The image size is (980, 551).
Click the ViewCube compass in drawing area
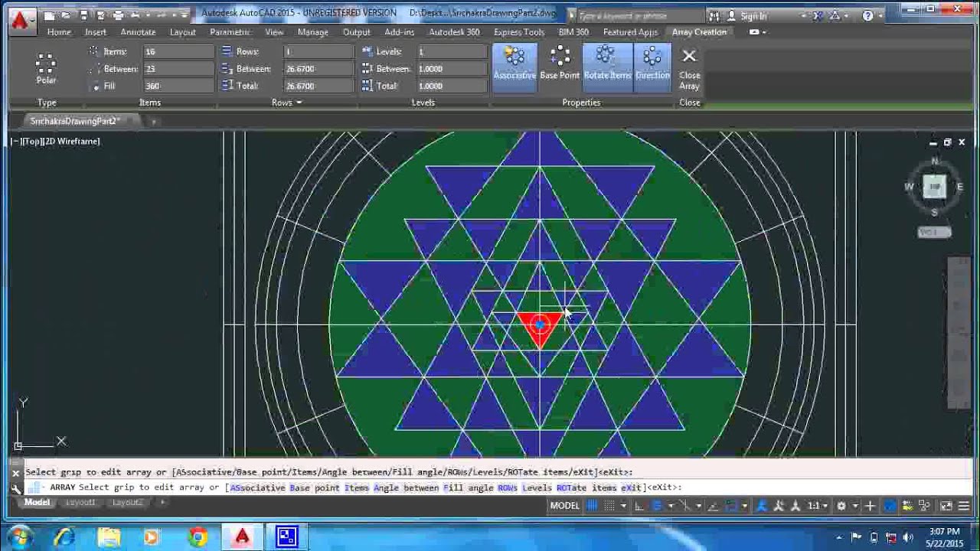[x=934, y=187]
